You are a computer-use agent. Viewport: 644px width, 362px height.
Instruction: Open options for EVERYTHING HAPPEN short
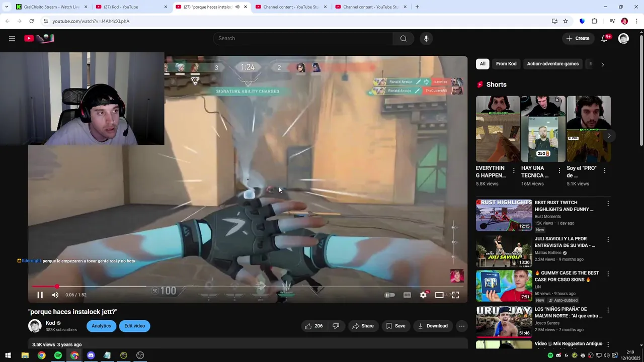513,171
